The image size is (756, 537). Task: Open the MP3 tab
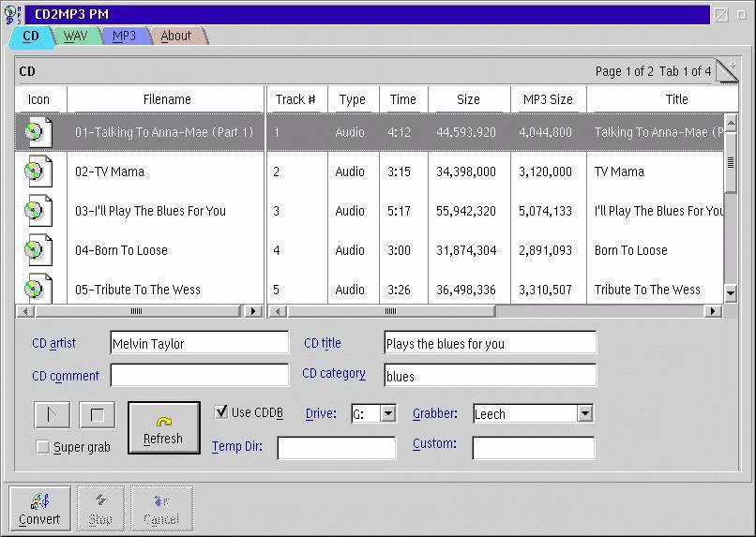click(x=124, y=37)
